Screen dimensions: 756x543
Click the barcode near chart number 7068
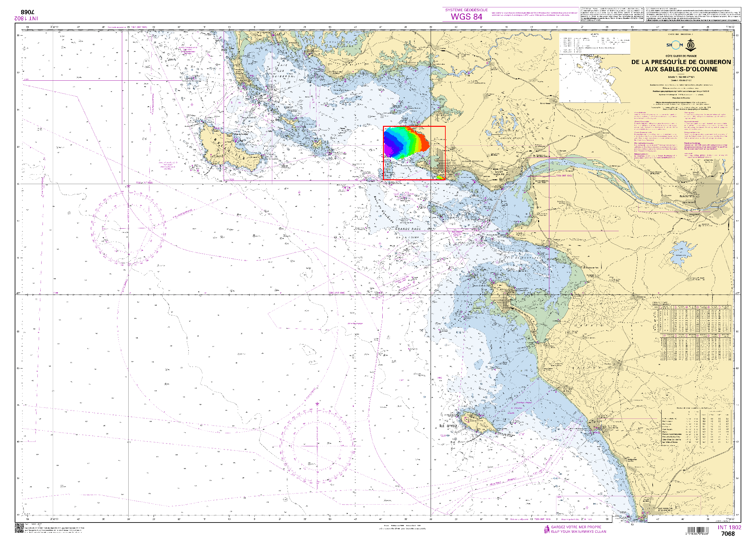click(698, 531)
